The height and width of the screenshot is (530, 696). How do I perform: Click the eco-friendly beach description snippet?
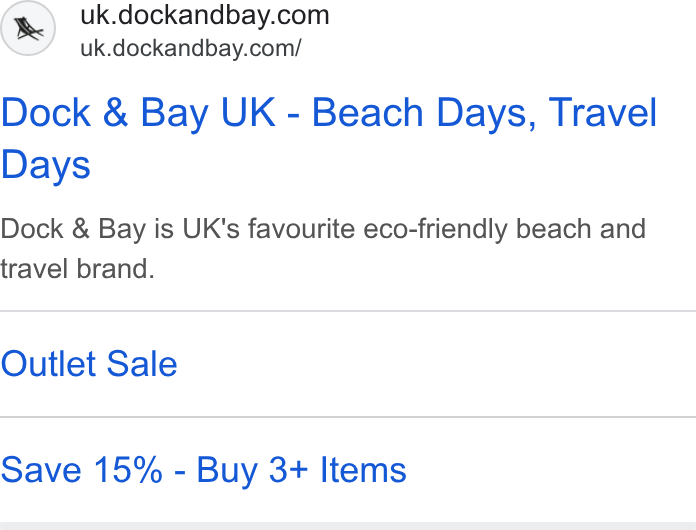click(323, 249)
